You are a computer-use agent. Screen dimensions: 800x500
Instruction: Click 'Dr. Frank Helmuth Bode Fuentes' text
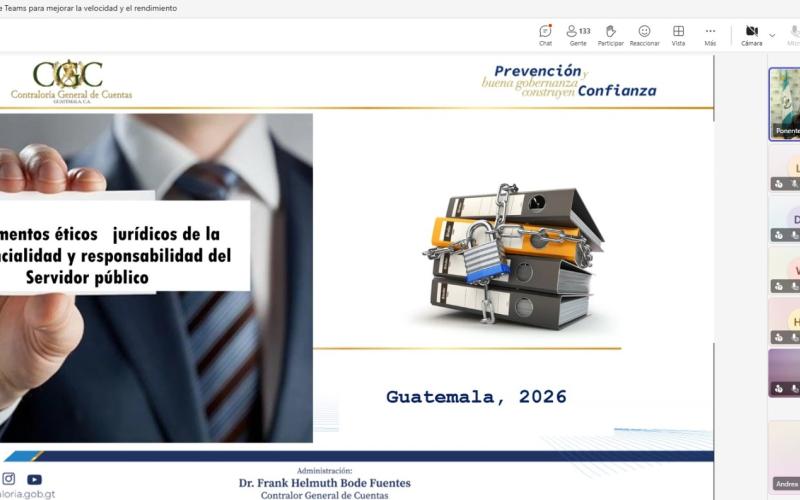324,483
